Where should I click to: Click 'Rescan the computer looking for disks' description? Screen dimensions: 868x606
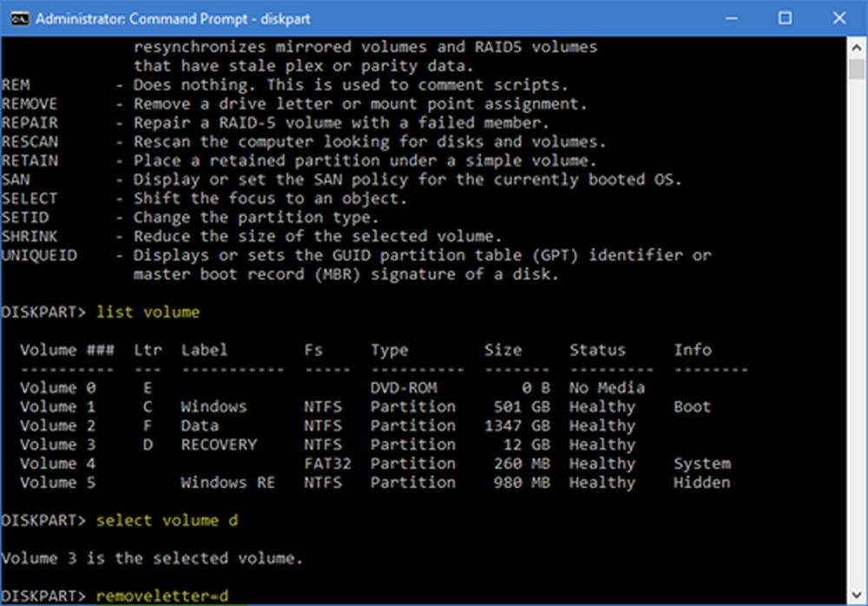[370, 142]
